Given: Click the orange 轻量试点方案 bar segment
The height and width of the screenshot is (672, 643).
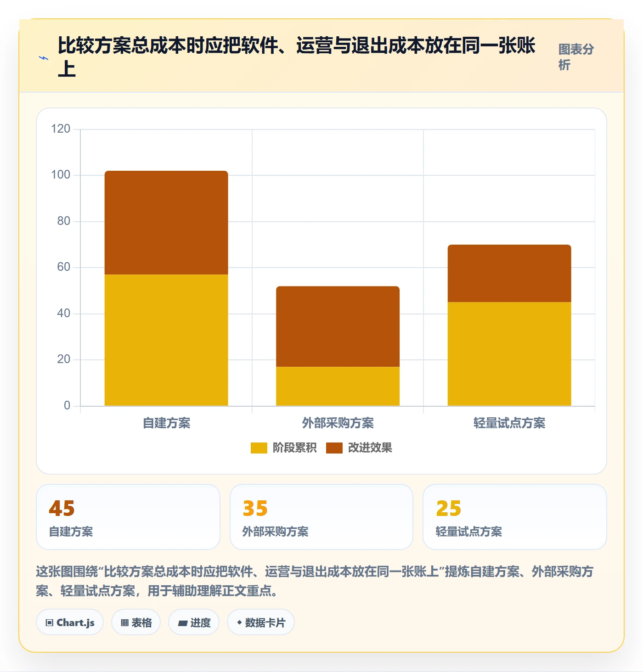Looking at the screenshot, I should pos(509,273).
